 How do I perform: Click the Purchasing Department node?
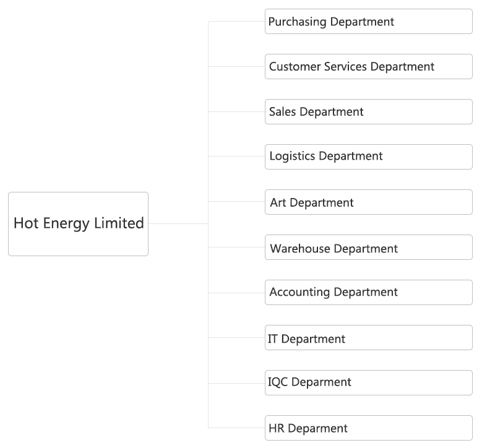[369, 21]
